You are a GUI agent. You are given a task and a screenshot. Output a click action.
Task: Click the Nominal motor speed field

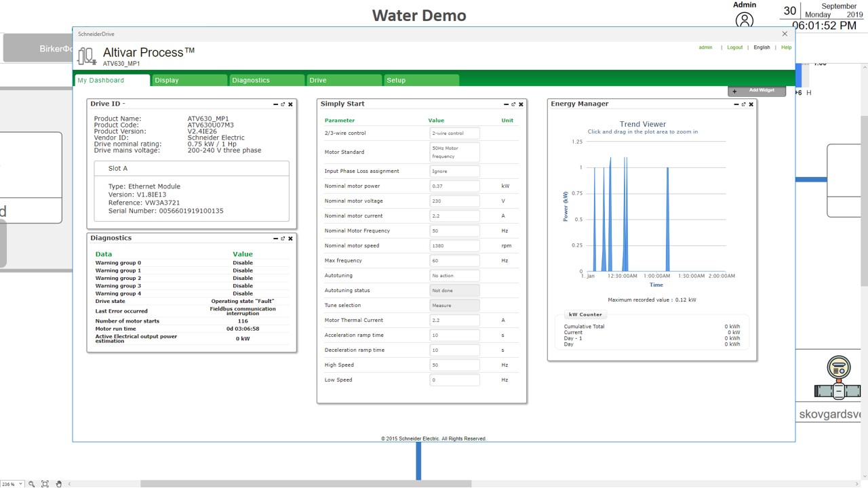point(454,246)
